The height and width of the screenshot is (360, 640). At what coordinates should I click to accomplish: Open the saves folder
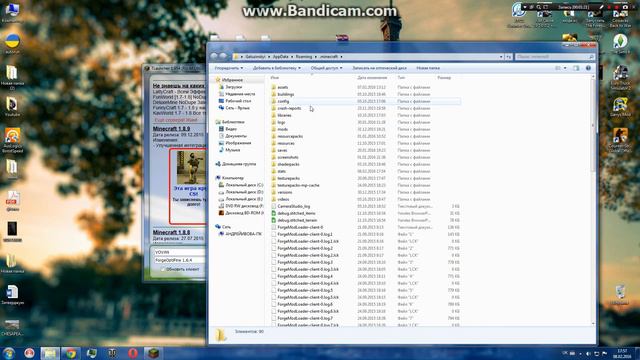(x=282, y=150)
